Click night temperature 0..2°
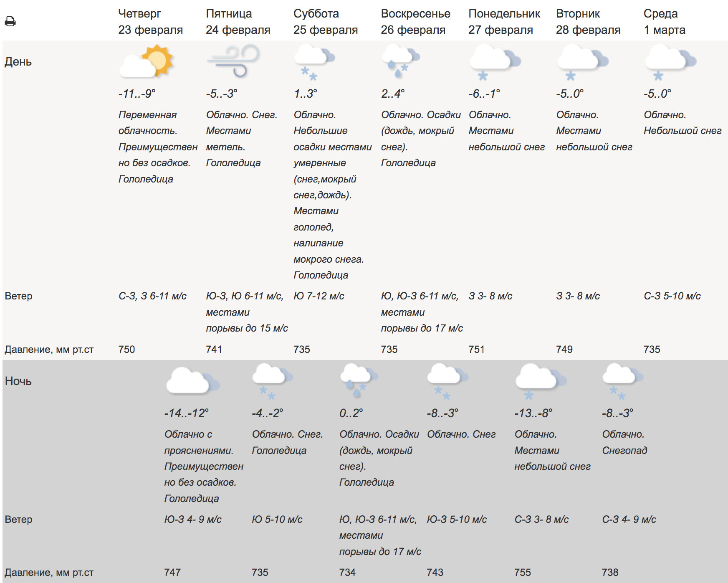728x583 pixels. 351,413
